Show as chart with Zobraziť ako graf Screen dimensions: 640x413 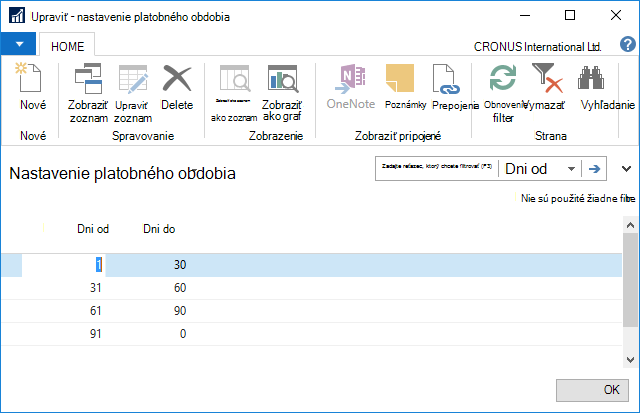pos(282,78)
